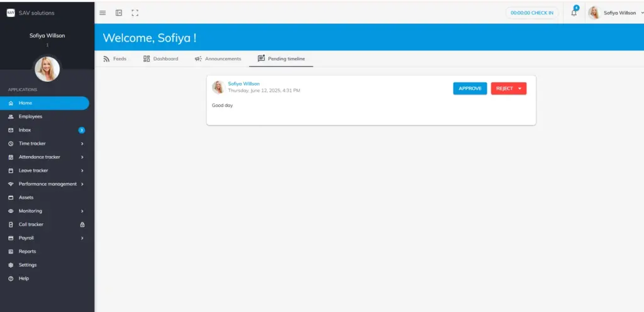Click the SAV solutions logo icon
The image size is (644, 312).
pyautogui.click(x=11, y=13)
